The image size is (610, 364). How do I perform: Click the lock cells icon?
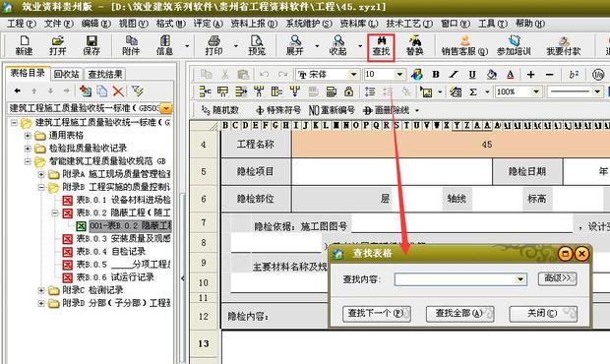pyautogui.click(x=349, y=91)
